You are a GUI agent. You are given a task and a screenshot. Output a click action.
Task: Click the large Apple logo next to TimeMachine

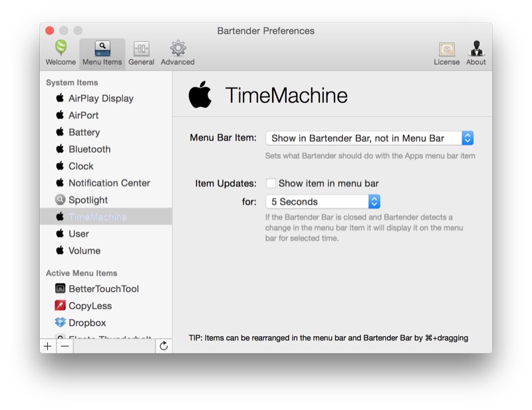pos(200,94)
